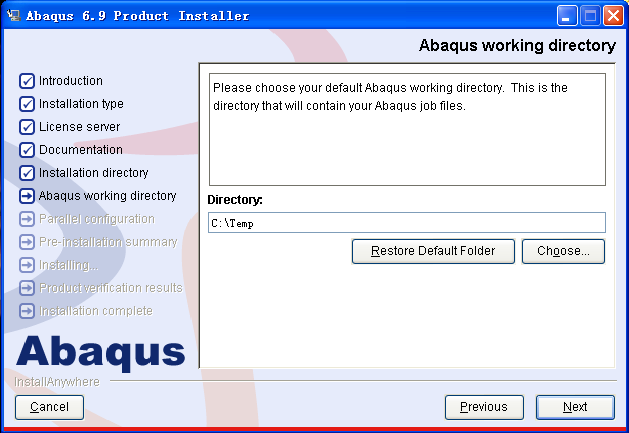Viewport: 629px width, 433px height.
Task: Click the arrow icon beside Abaqus working directory
Action: click(27, 196)
